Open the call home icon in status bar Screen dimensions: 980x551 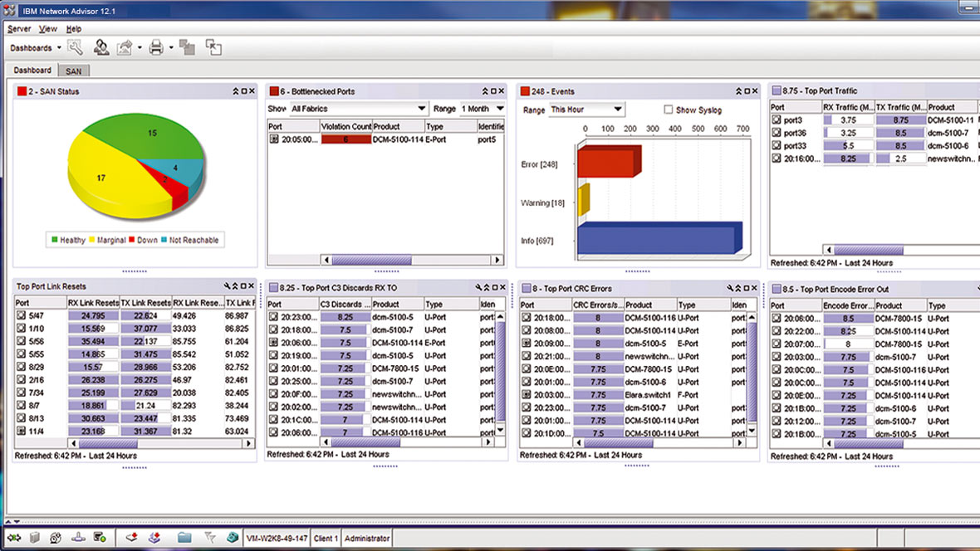pos(232,538)
